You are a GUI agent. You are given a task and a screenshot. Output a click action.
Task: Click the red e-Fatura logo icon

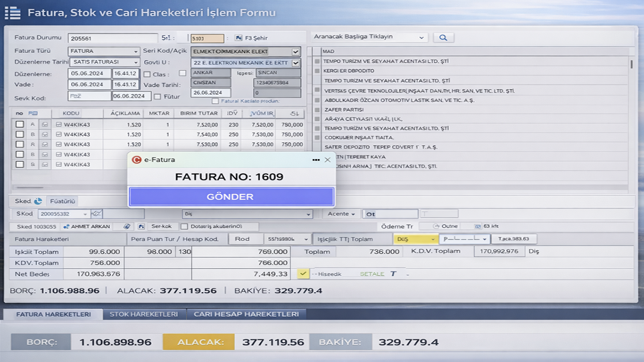point(136,160)
